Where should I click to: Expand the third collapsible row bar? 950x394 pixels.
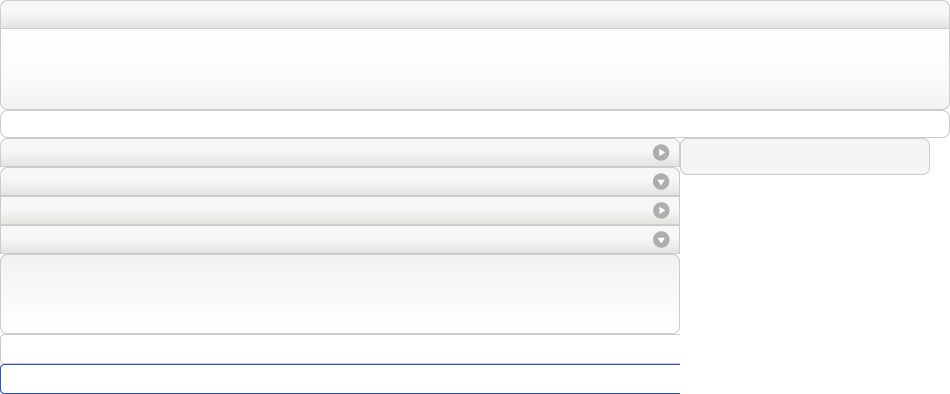pyautogui.click(x=340, y=210)
